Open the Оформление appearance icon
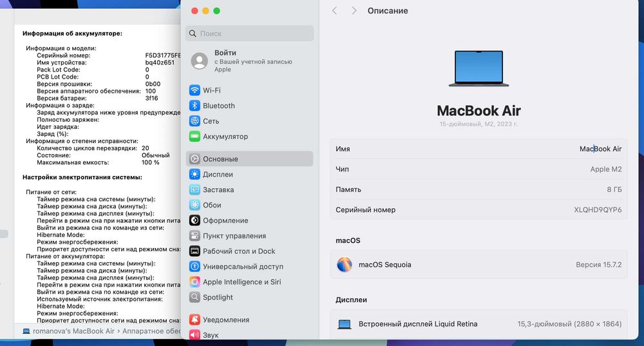Viewport: 644px width, 346px height. (x=194, y=220)
